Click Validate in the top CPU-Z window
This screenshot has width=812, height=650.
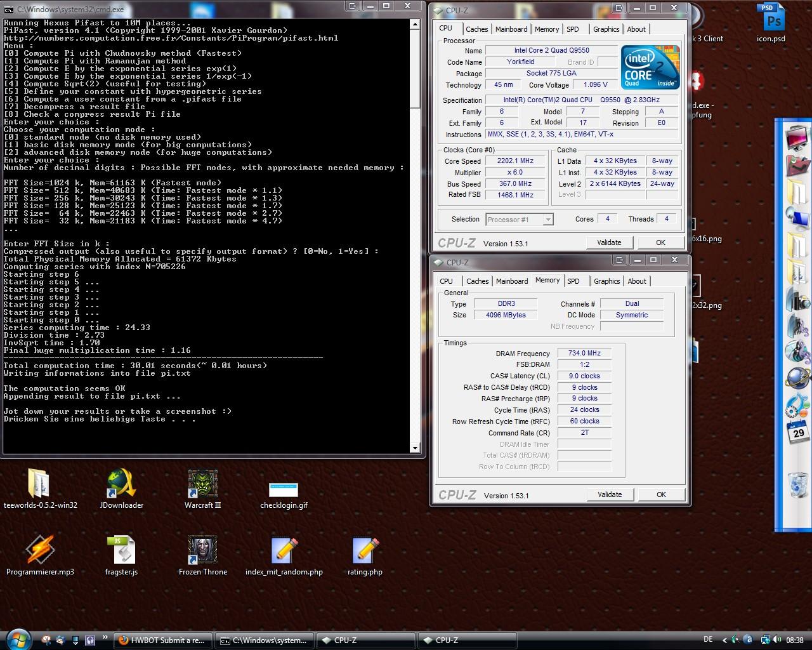click(x=609, y=242)
